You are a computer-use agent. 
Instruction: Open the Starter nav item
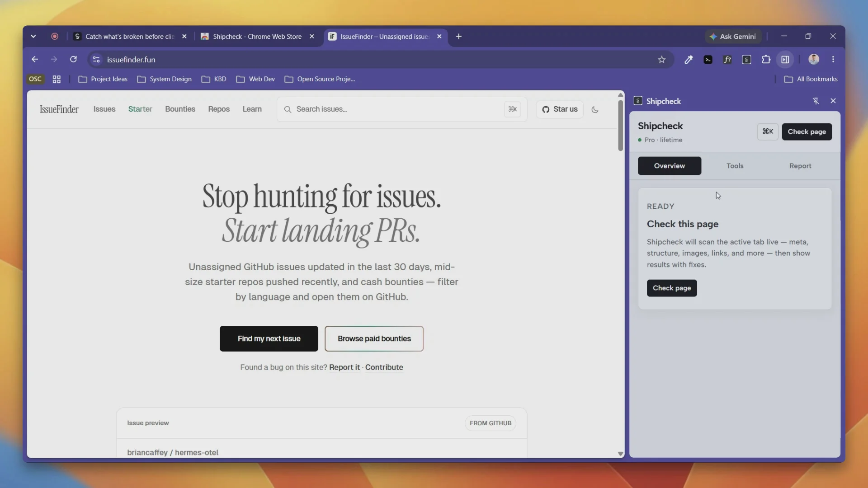coord(140,109)
